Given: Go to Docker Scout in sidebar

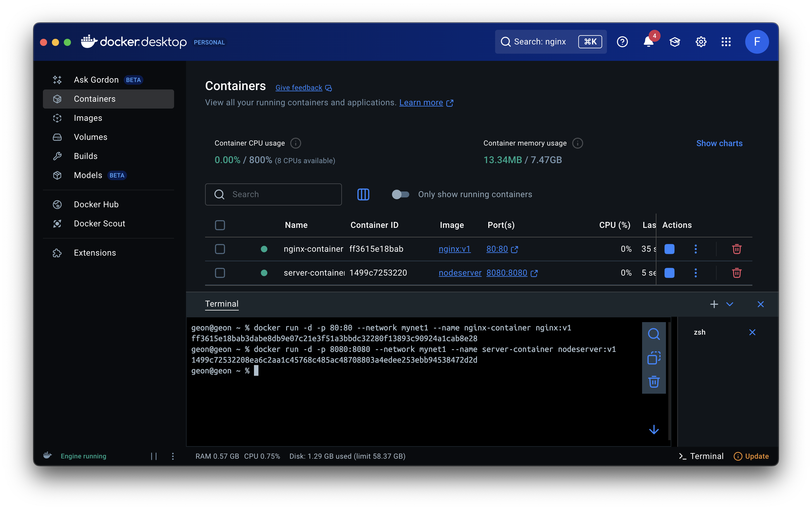Looking at the screenshot, I should pyautogui.click(x=108, y=223).
